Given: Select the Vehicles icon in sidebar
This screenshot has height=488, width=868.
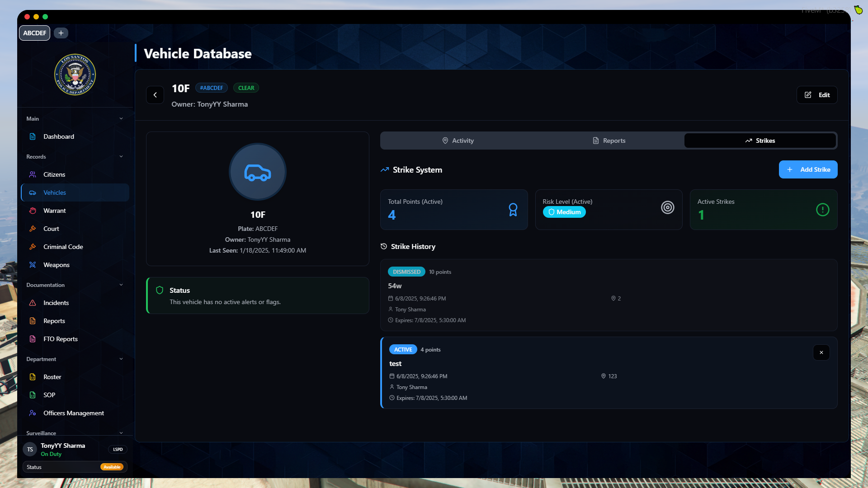Looking at the screenshot, I should (33, 192).
